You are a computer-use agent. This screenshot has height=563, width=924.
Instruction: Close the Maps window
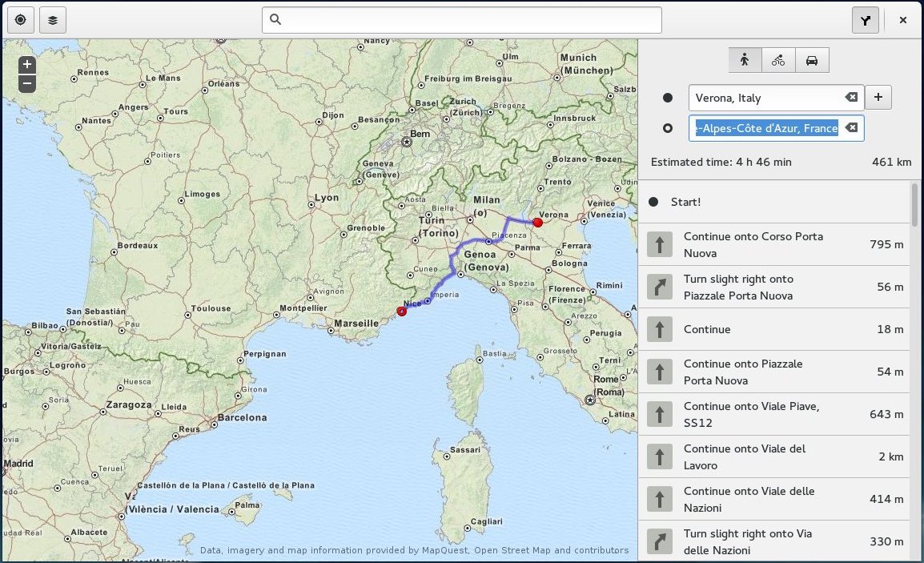pos(903,20)
